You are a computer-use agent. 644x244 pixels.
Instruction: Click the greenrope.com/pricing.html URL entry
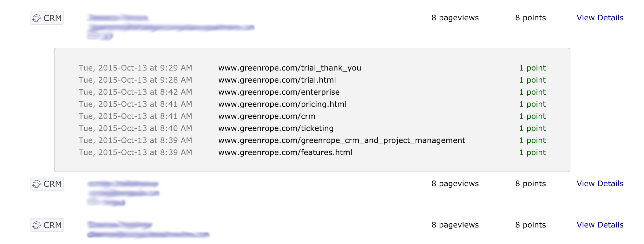tap(282, 104)
